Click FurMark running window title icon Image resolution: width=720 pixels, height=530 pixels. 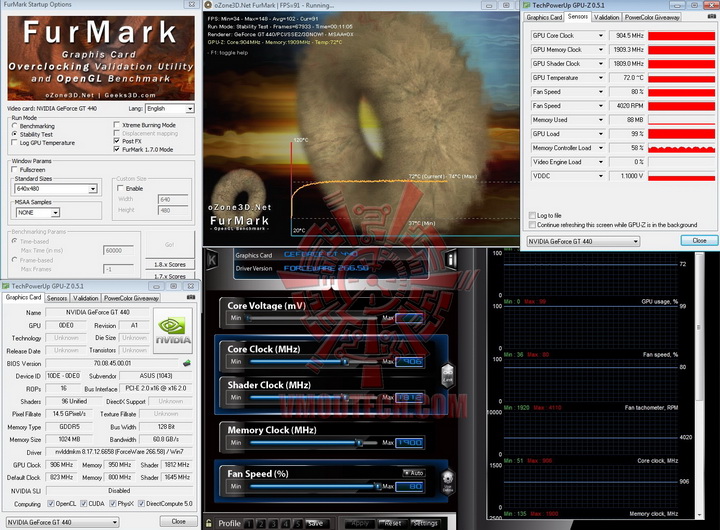[208, 5]
